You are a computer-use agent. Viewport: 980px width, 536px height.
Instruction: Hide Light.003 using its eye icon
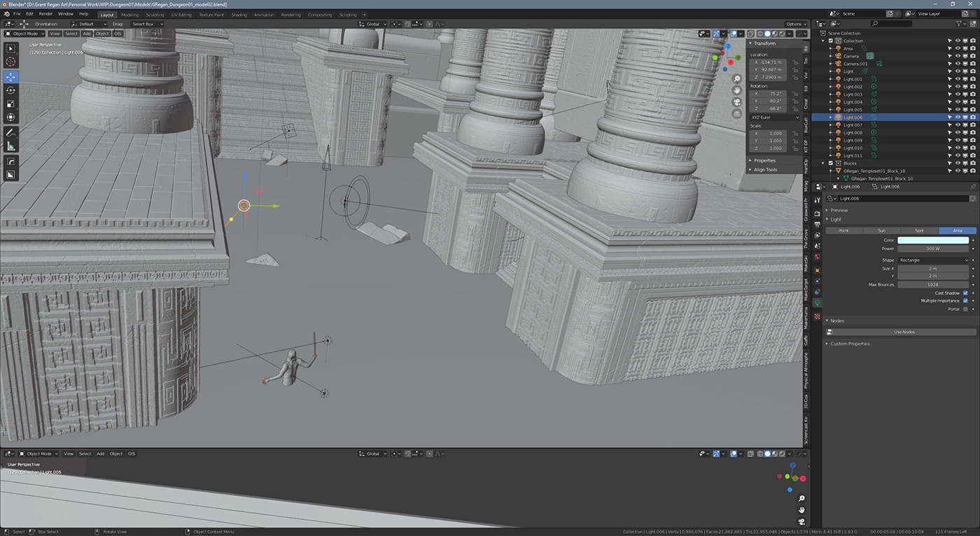958,94
